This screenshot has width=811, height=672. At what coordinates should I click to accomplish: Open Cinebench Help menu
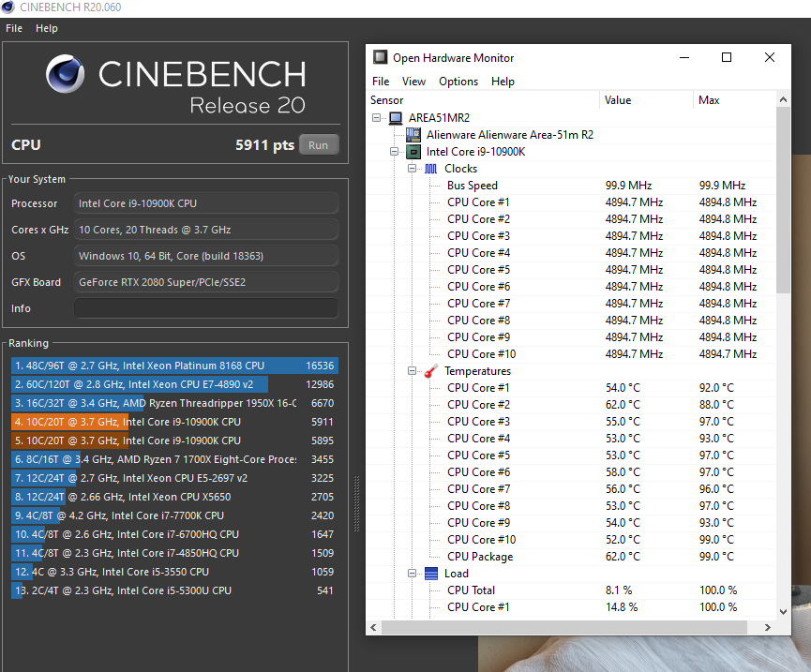coord(47,28)
